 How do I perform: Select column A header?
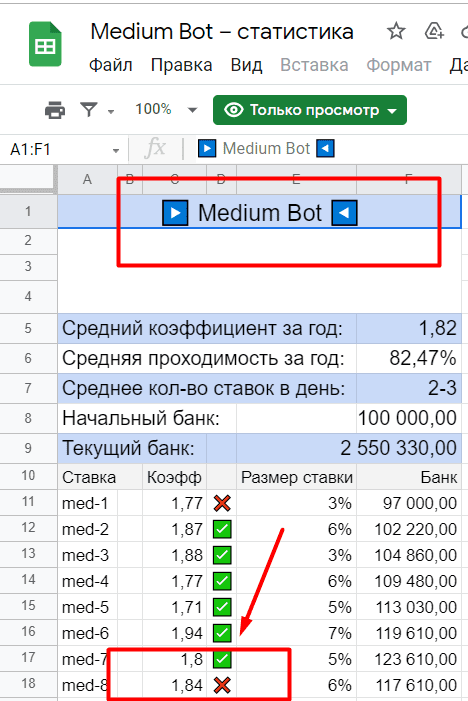[x=88, y=179]
